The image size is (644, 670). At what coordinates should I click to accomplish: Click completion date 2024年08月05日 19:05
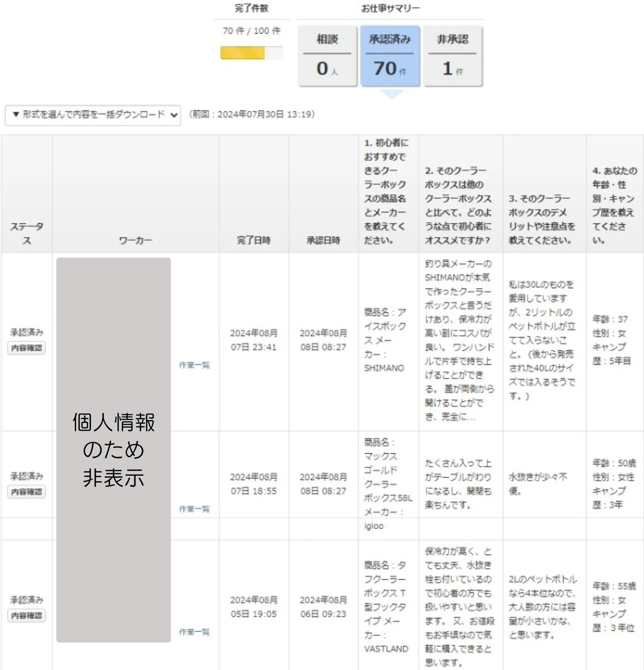coord(254,607)
